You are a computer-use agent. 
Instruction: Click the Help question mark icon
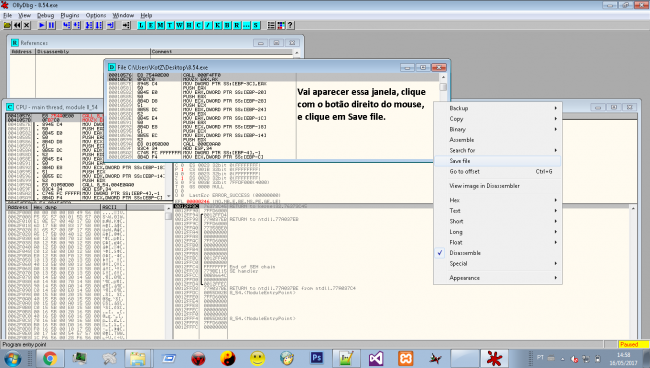point(291,25)
